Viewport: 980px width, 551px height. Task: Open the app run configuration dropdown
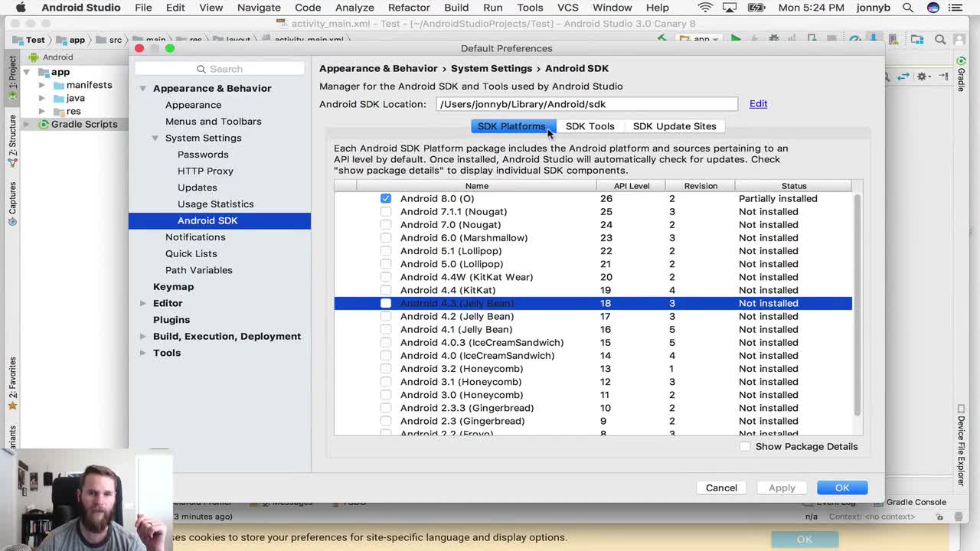[699, 39]
